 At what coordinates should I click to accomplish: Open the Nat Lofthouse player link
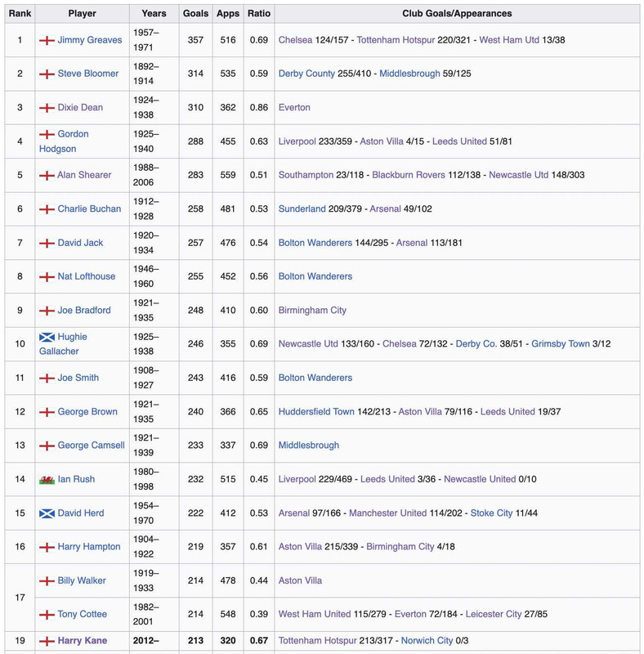pyautogui.click(x=87, y=276)
